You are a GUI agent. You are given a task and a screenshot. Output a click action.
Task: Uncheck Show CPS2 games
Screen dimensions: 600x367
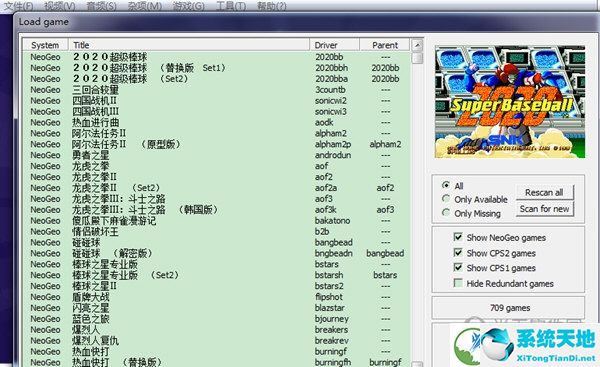[x=458, y=253]
